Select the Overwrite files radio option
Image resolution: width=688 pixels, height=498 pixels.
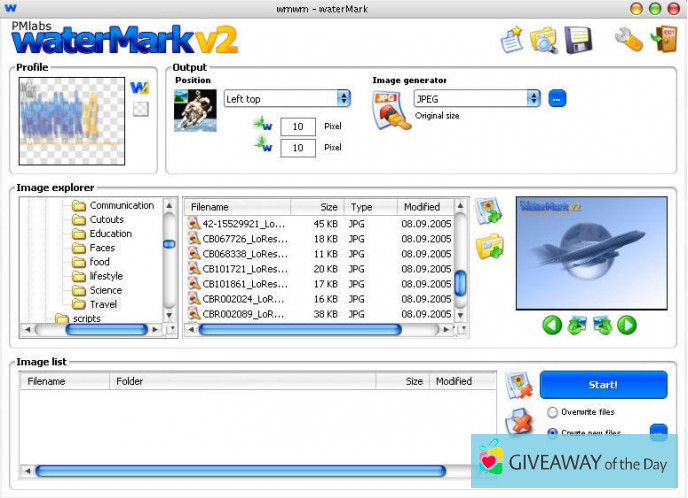pos(552,412)
